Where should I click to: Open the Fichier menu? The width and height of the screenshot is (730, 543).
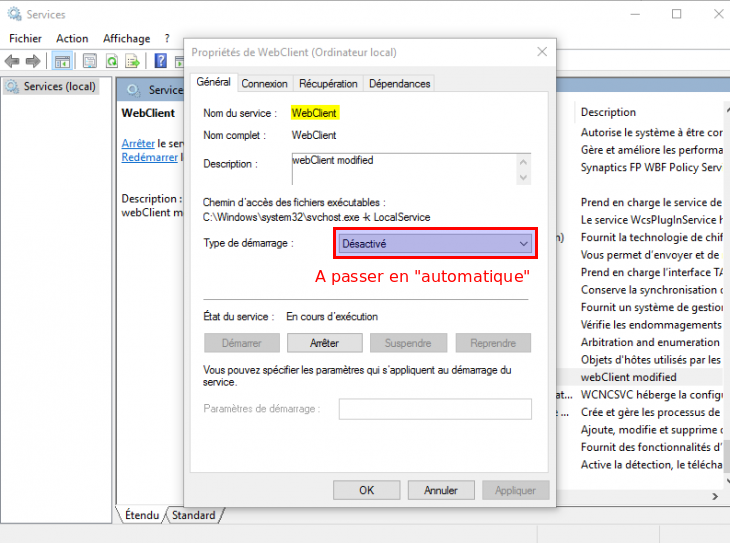click(26, 38)
